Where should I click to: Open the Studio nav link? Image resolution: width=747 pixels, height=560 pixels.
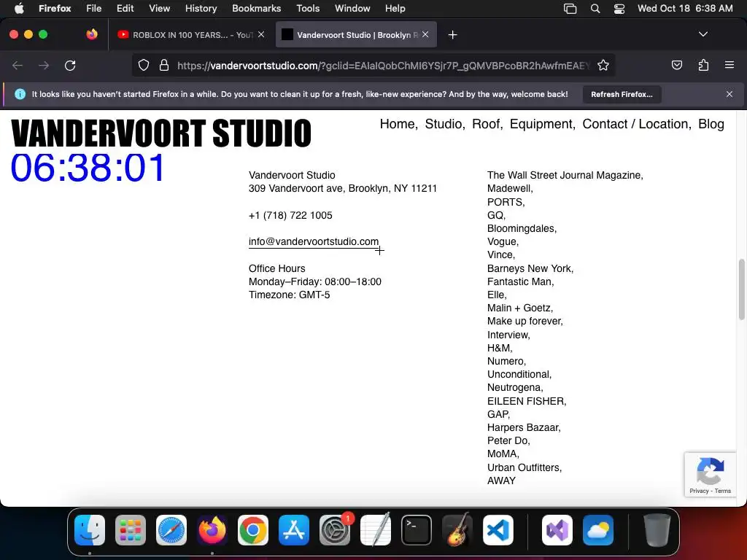pyautogui.click(x=443, y=124)
